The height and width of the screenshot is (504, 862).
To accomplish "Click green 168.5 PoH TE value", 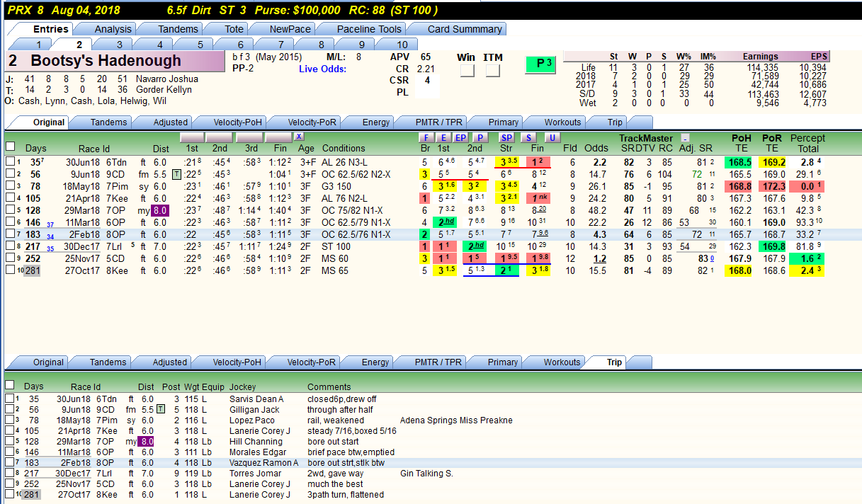I will tap(739, 162).
